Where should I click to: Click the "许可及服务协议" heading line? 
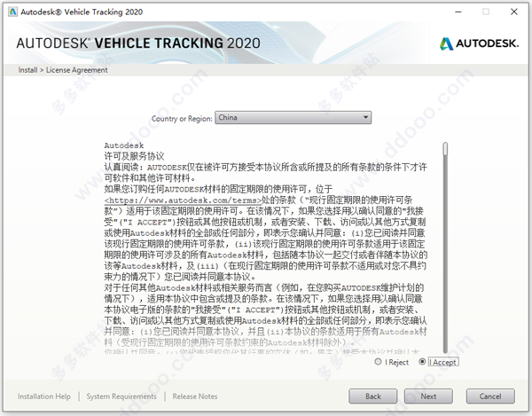click(x=135, y=156)
